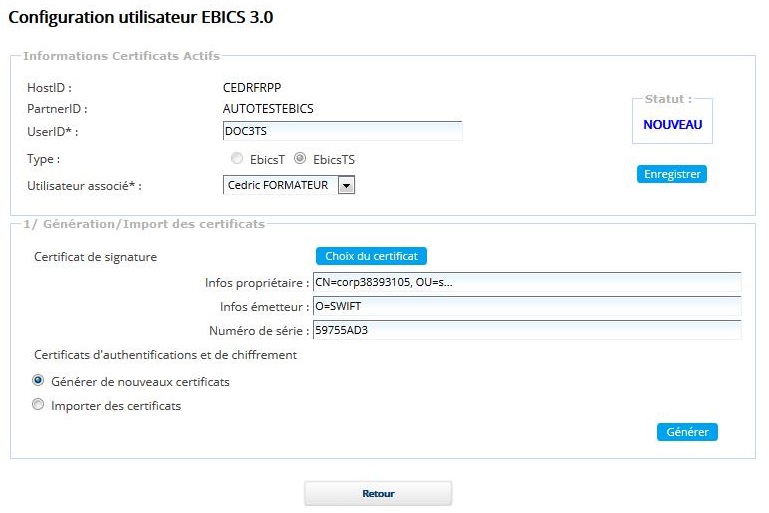This screenshot has width=769, height=513.
Task: Click the Retour button
Action: tap(378, 494)
